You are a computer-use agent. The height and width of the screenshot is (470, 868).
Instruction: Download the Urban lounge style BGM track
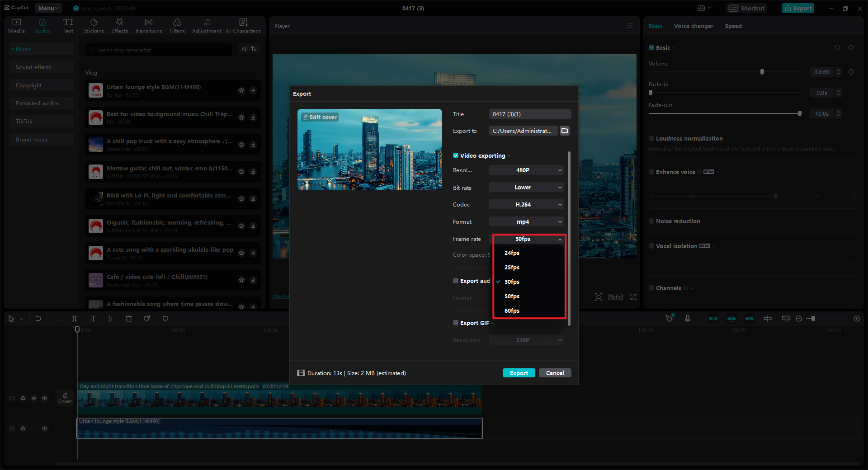point(253,90)
